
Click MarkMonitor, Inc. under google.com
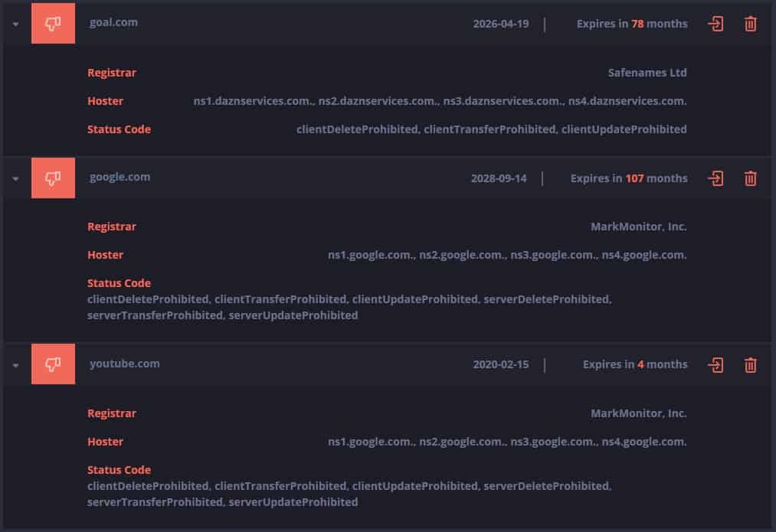pyautogui.click(x=639, y=227)
